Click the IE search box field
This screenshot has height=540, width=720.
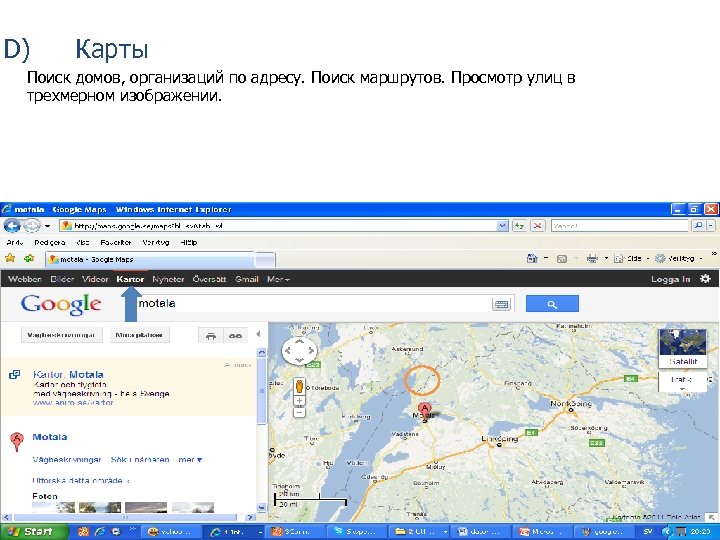click(620, 226)
